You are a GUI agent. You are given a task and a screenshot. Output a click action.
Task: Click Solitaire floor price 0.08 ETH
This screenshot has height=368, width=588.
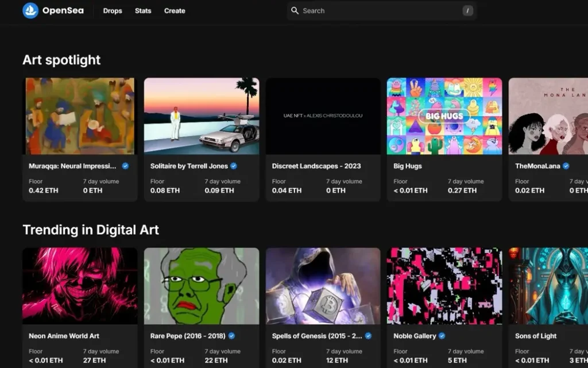(x=165, y=190)
